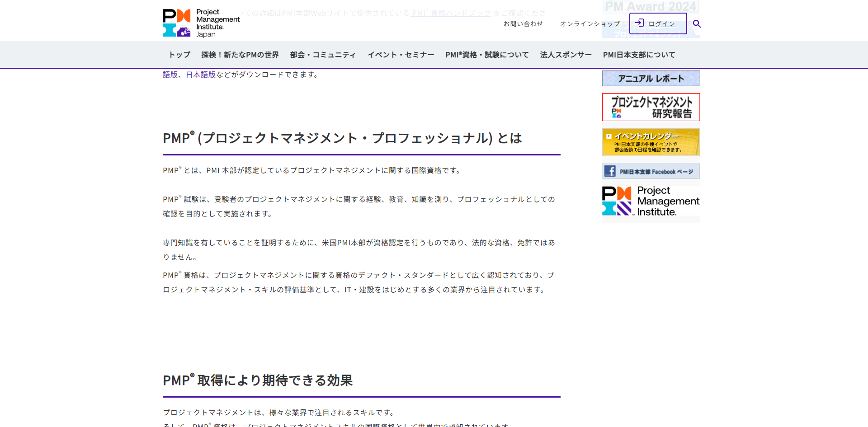Click the 日本語版 download link

pos(201,75)
